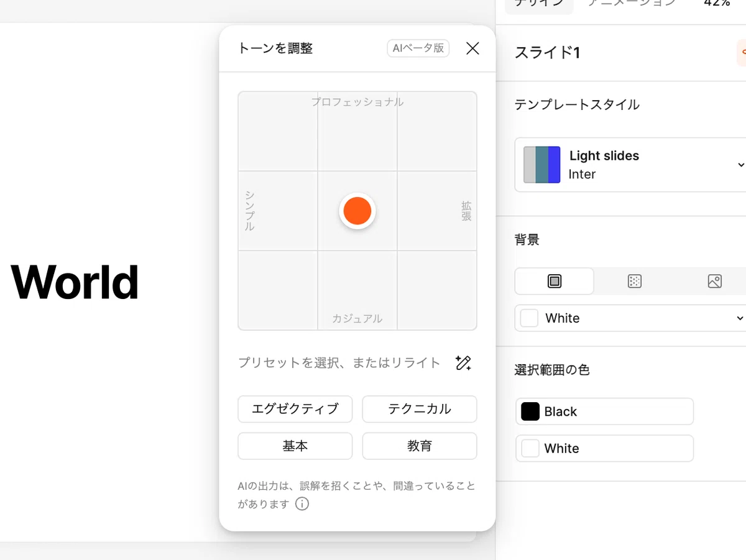Click the カジュアル label on the tone grid
Screen dimensions: 746x560
tap(357, 319)
